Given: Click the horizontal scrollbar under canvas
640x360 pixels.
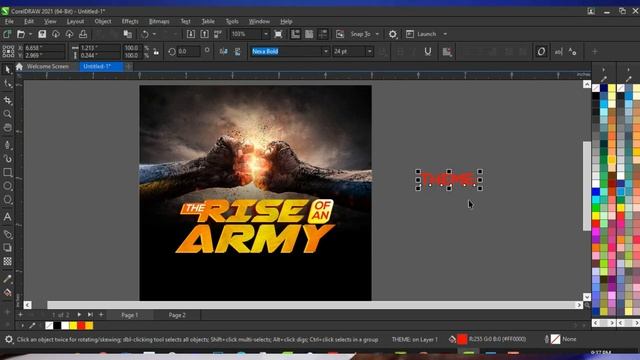Looking at the screenshot, I should (x=312, y=305).
